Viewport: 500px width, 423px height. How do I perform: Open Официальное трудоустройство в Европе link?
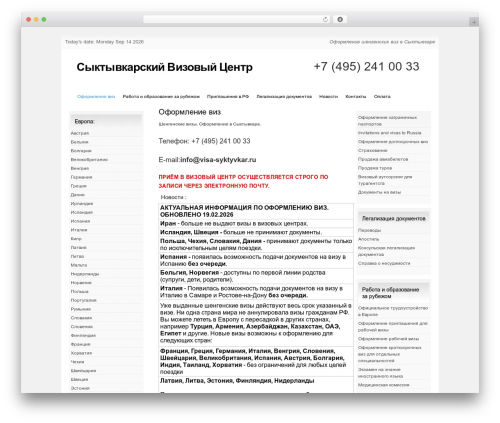[393, 311]
